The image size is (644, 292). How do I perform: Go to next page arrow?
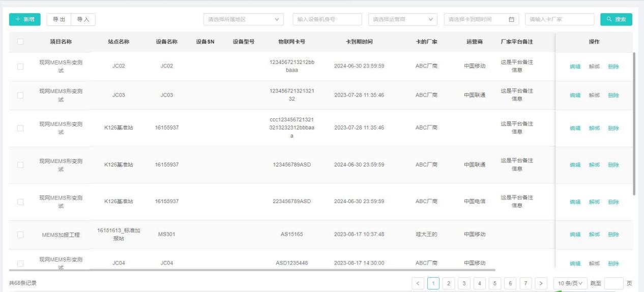541,282
